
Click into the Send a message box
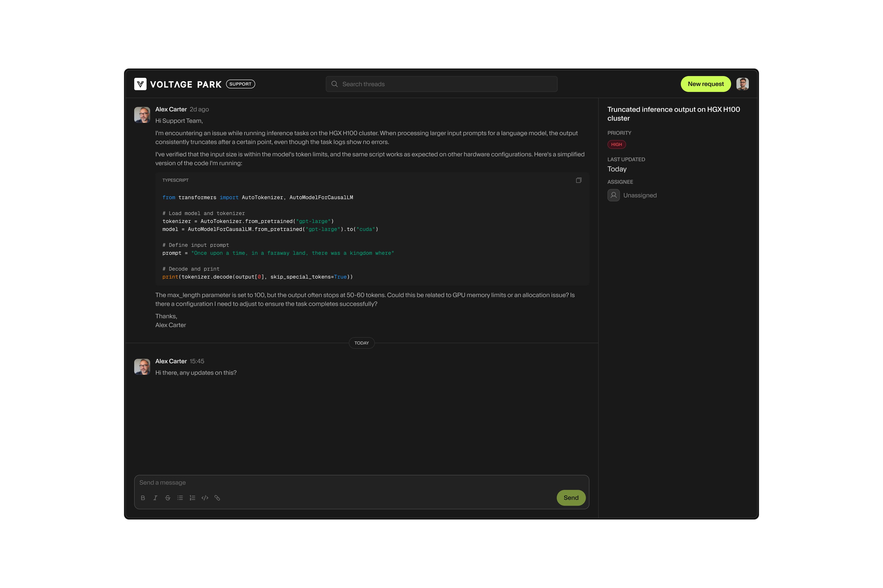tap(338, 483)
